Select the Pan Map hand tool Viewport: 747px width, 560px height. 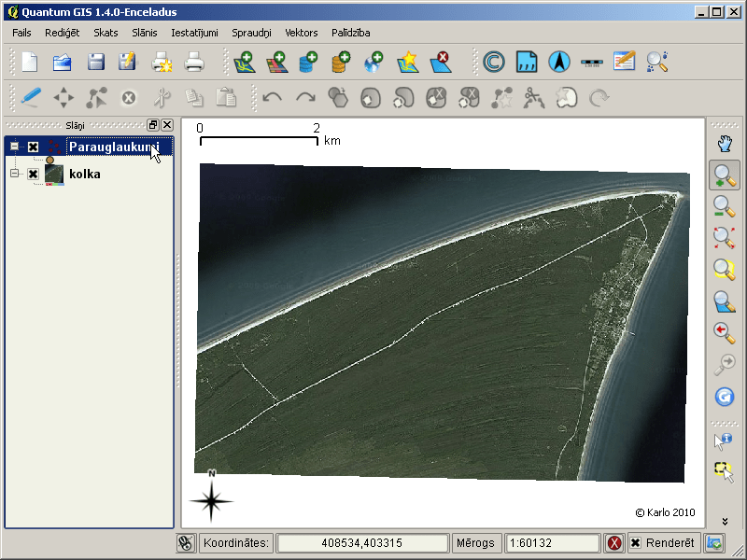725,144
